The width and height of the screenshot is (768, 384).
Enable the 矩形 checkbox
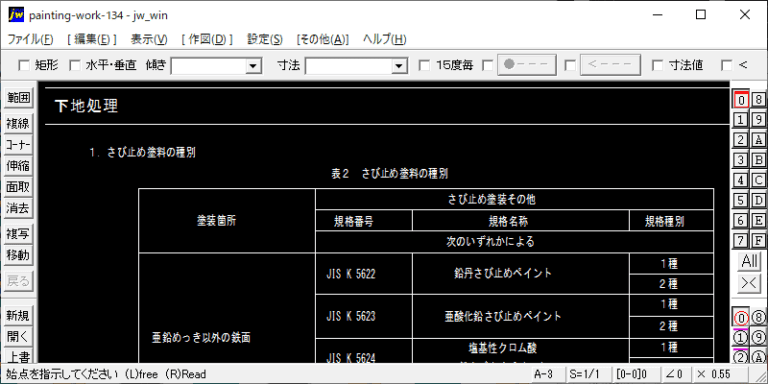(23, 65)
